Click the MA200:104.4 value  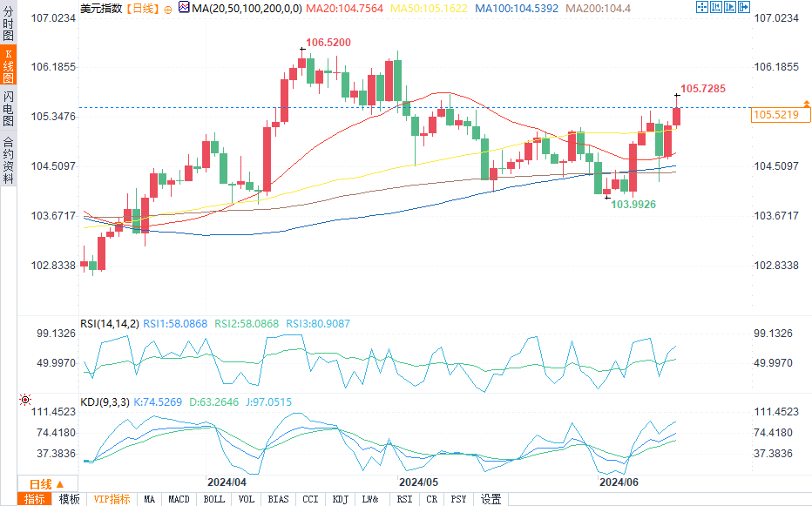pos(599,9)
